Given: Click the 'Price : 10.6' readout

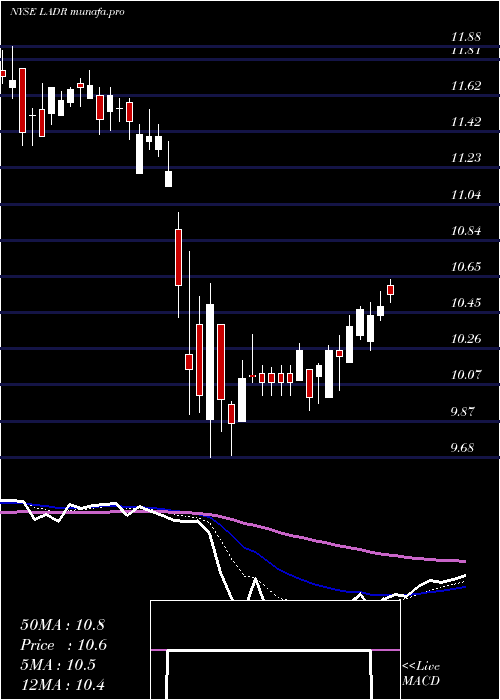Looking at the screenshot, I should (x=64, y=645).
